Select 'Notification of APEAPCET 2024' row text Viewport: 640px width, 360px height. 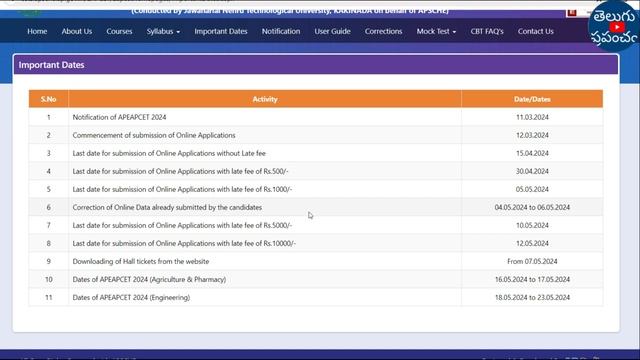tap(119, 117)
